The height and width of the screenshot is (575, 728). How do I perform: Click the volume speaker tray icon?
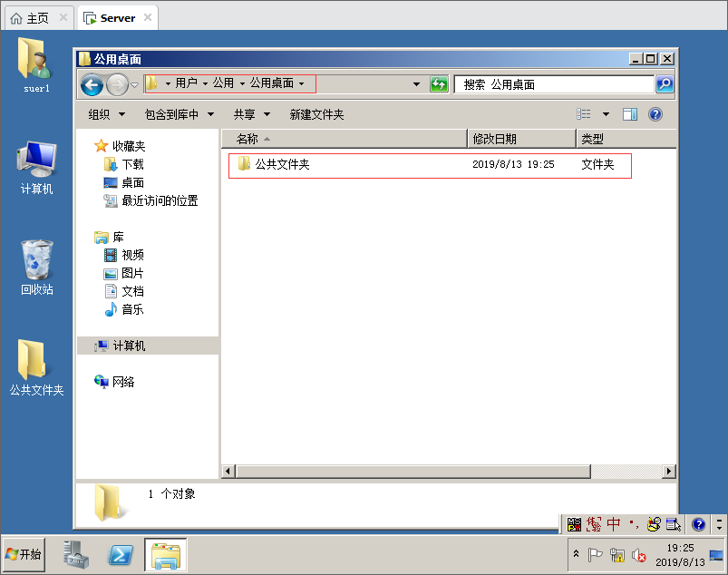click(x=638, y=554)
